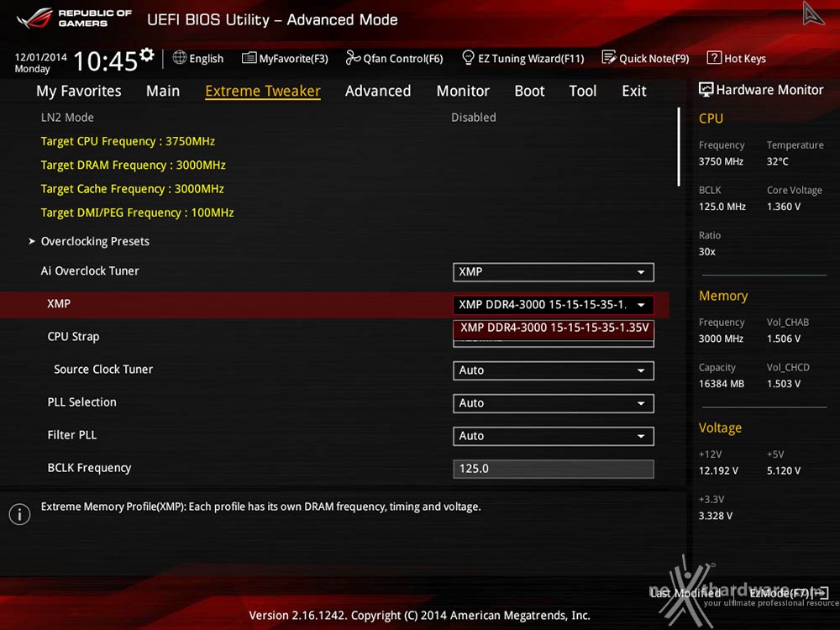Click the Republic of Gamers logo

click(x=74, y=18)
